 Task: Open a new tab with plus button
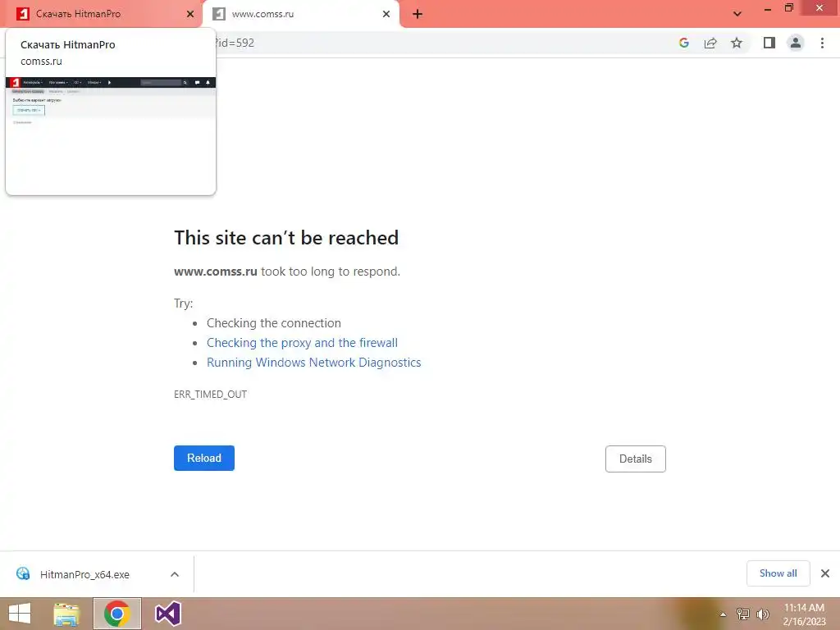point(418,14)
